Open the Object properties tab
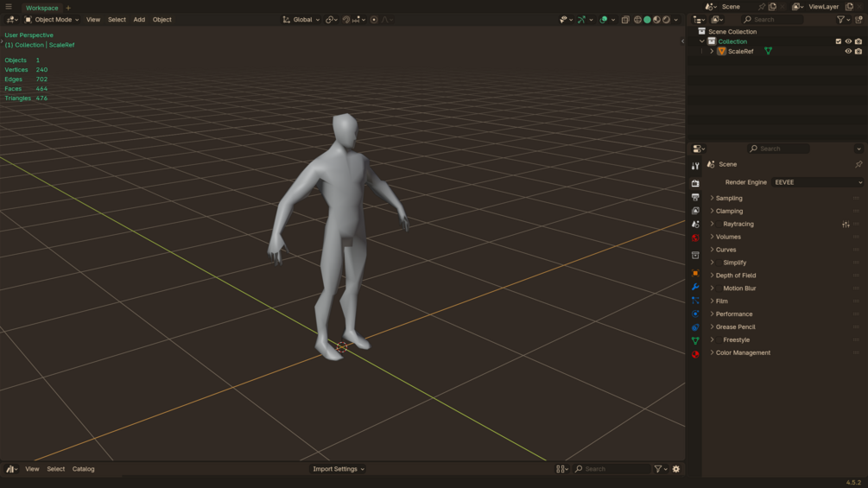The height and width of the screenshot is (488, 868). (x=695, y=273)
